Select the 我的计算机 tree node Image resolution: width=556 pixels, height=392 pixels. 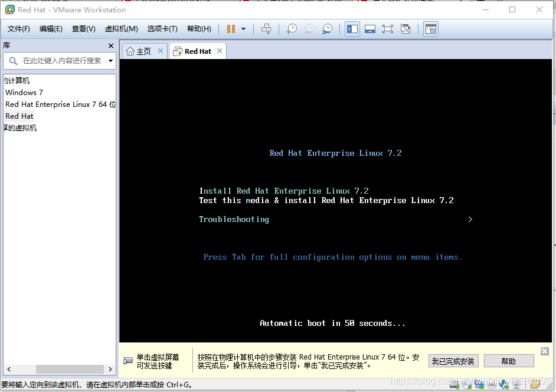17,80
